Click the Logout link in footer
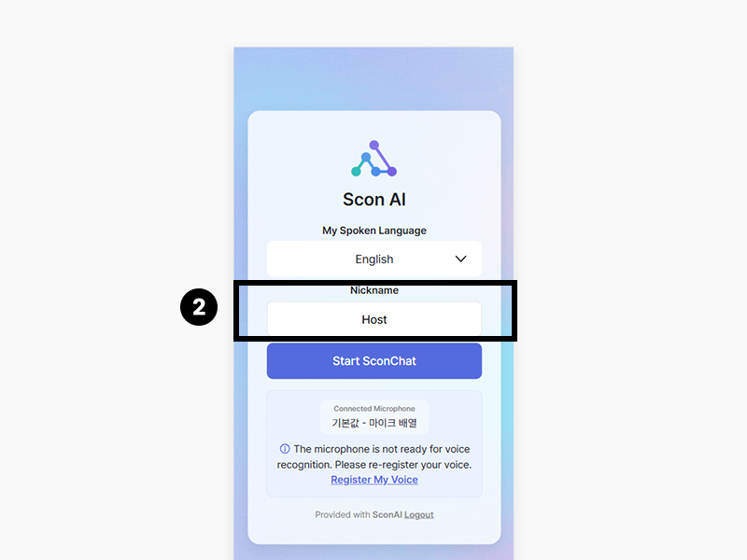Image resolution: width=747 pixels, height=560 pixels. point(418,515)
